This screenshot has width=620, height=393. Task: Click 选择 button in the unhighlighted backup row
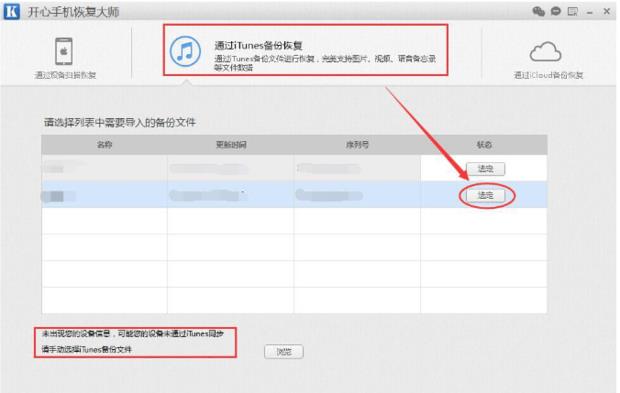click(486, 169)
